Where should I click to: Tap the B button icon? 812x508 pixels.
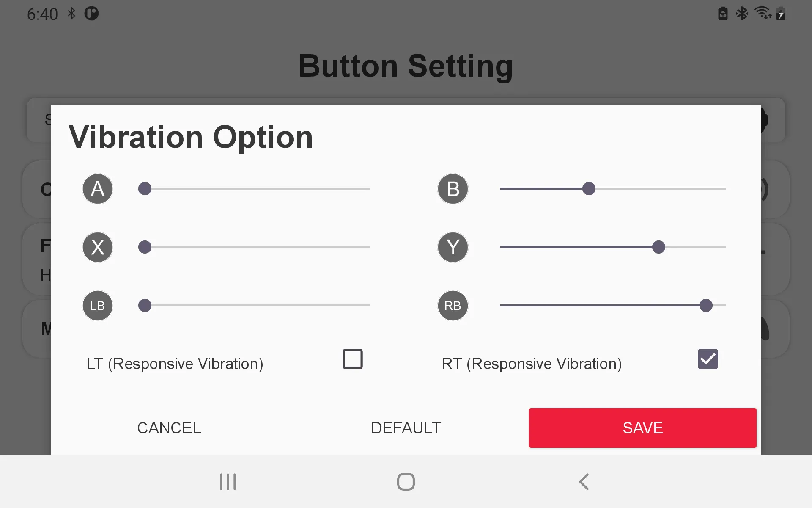click(x=453, y=189)
